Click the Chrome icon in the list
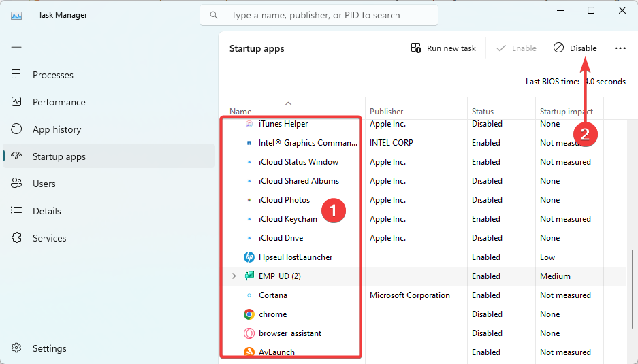638x364 pixels. 249,314
